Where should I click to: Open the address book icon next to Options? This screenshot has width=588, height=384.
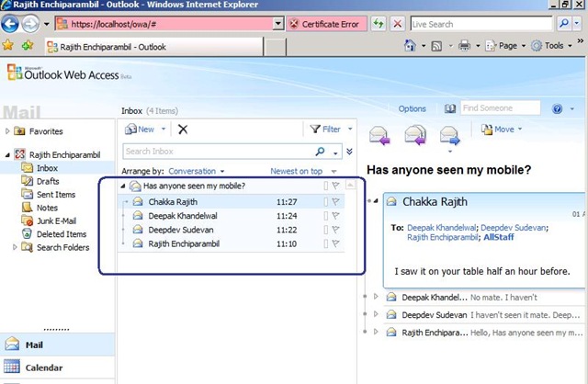click(449, 108)
